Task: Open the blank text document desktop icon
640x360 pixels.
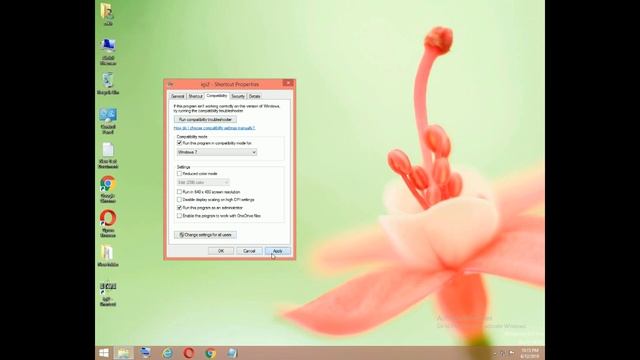Action: pos(108,155)
